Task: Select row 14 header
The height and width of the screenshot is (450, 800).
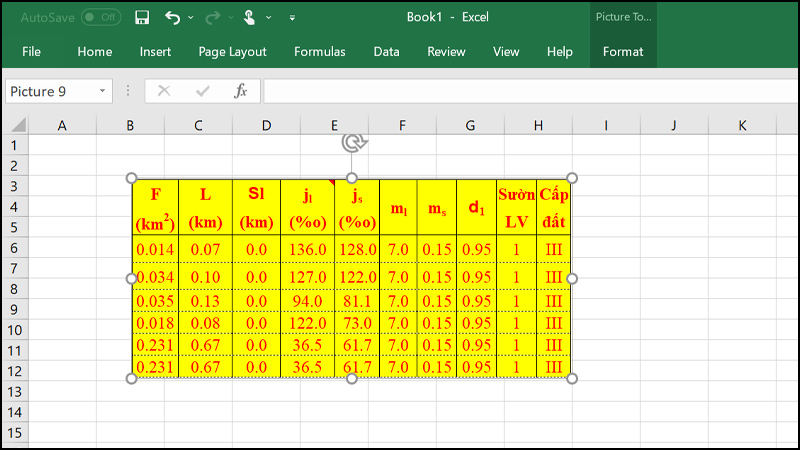Action: pyautogui.click(x=14, y=412)
